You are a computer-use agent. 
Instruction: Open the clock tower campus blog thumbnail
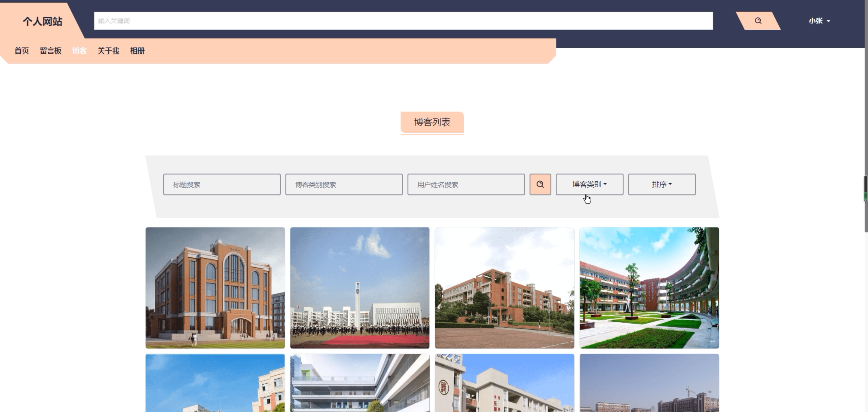point(360,288)
